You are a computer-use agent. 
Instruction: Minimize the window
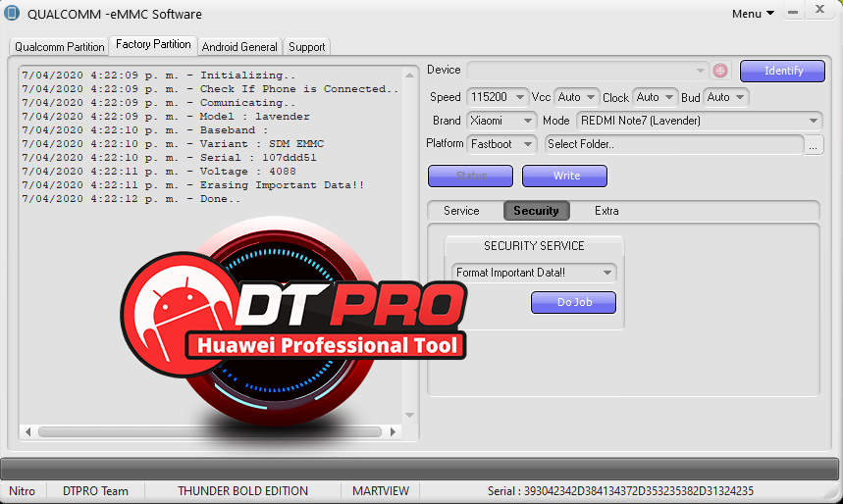click(793, 12)
